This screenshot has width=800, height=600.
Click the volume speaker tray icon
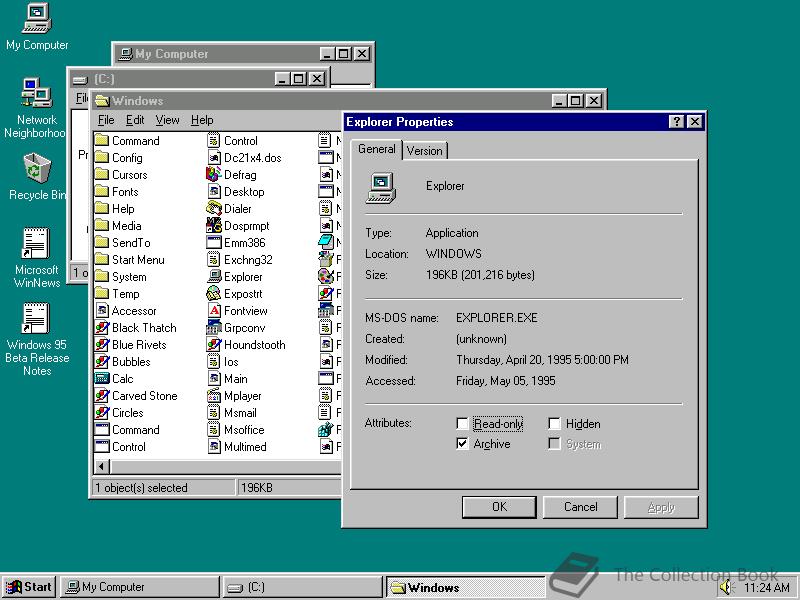(725, 588)
